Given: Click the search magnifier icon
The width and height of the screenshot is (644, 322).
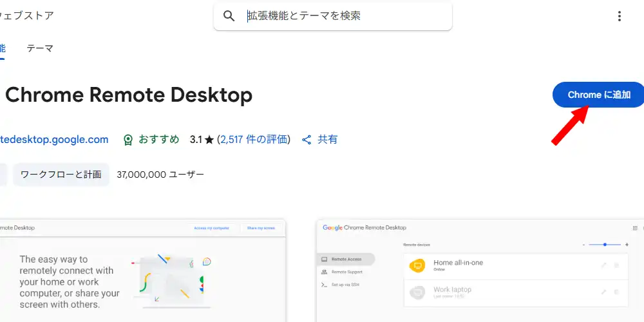Looking at the screenshot, I should pyautogui.click(x=229, y=16).
